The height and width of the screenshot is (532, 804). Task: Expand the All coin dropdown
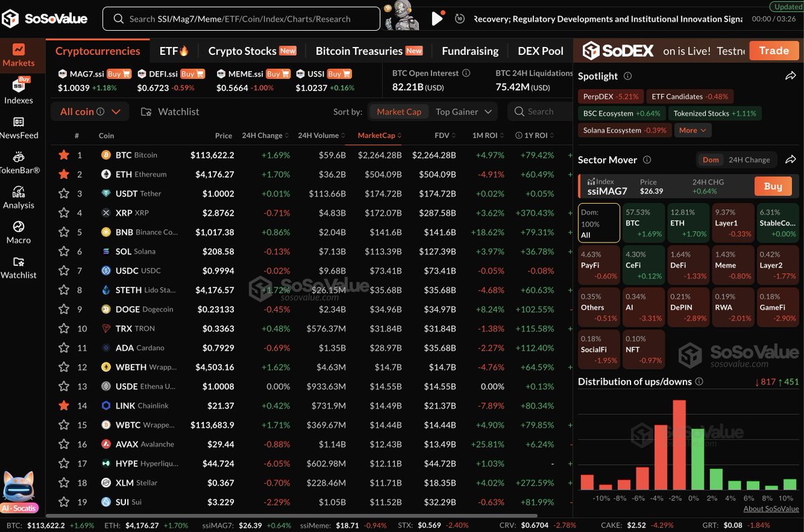(89, 112)
